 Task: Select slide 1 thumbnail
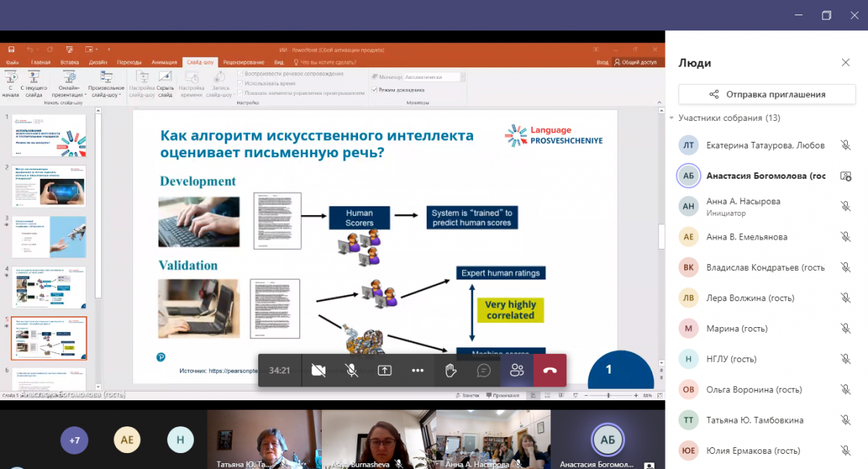coord(48,135)
